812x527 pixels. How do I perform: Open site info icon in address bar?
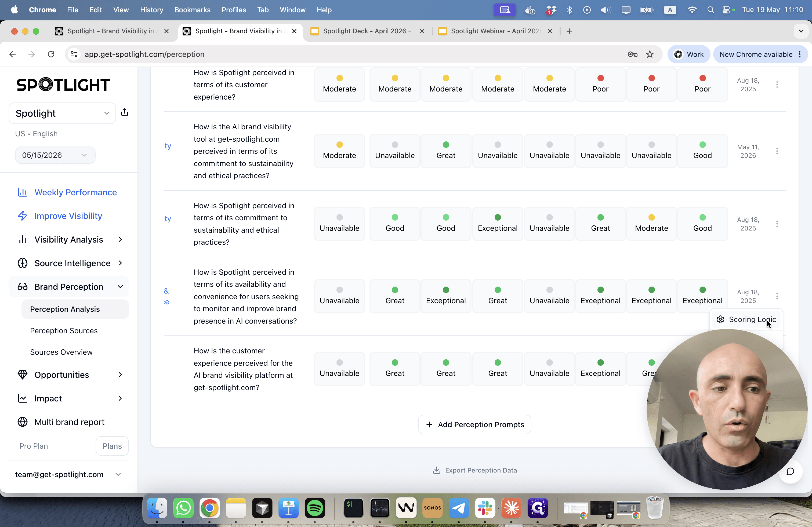coord(74,54)
